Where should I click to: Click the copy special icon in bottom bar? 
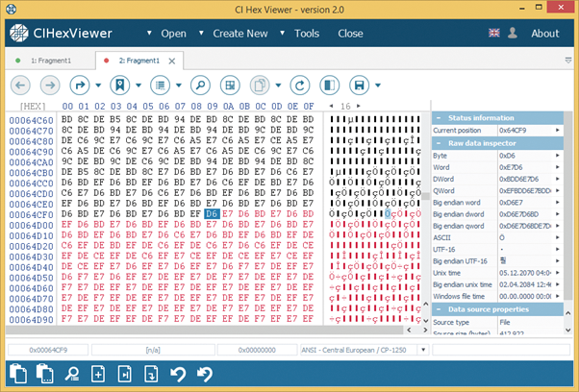(44, 374)
